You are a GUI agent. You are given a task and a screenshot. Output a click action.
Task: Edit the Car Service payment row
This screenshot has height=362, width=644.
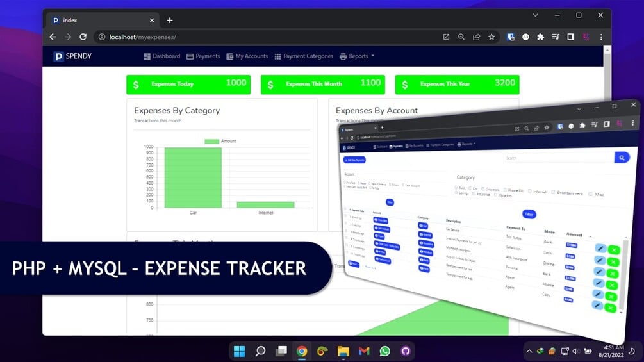pyautogui.click(x=600, y=249)
